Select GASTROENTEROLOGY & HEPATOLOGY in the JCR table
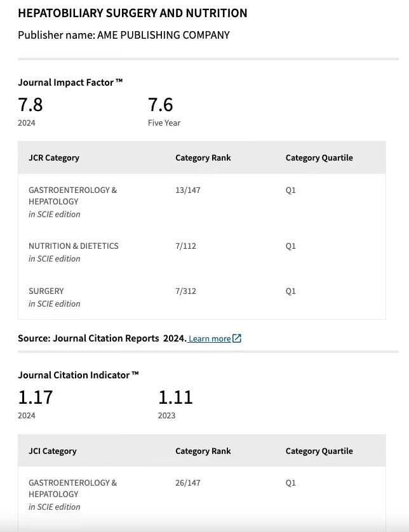The image size is (409, 532). point(72,196)
